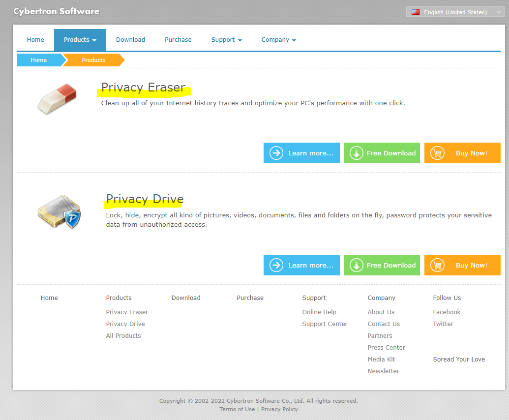
Task: Click Free Download for Privacy Drive
Action: 382,265
